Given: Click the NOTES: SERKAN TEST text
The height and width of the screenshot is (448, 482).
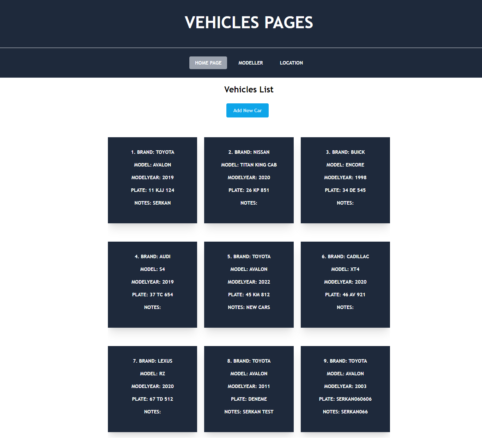Looking at the screenshot, I should (249, 412).
